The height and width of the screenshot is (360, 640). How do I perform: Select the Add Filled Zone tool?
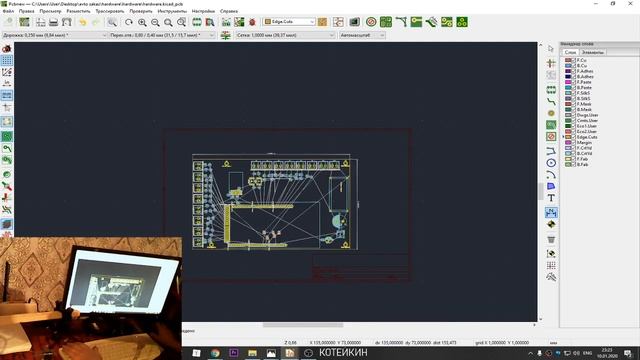(551, 124)
